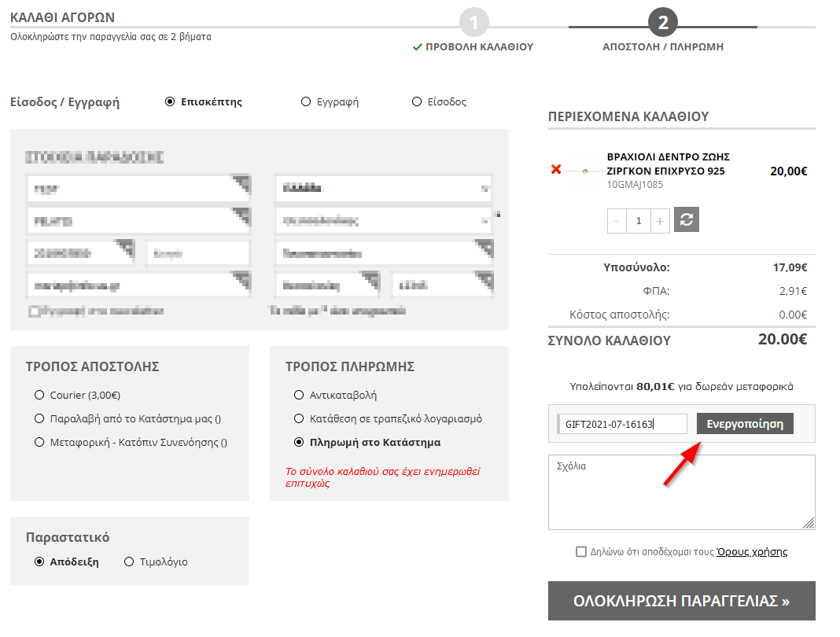Expand the region dropdown below country
The width and height of the screenshot is (840, 637).
(x=383, y=221)
